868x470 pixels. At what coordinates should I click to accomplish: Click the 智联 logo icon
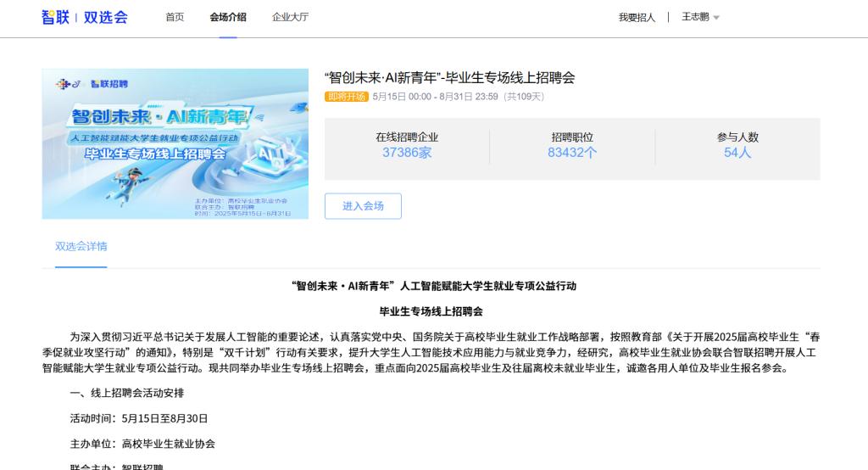[x=55, y=17]
